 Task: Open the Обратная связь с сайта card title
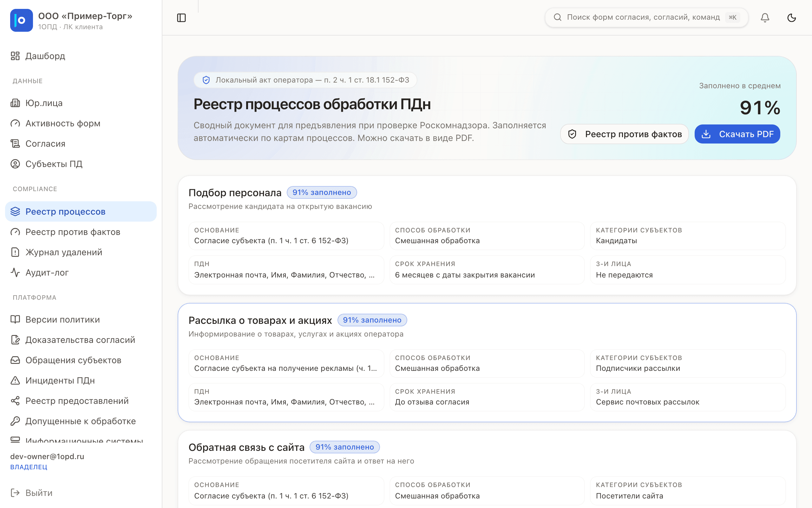click(x=247, y=447)
